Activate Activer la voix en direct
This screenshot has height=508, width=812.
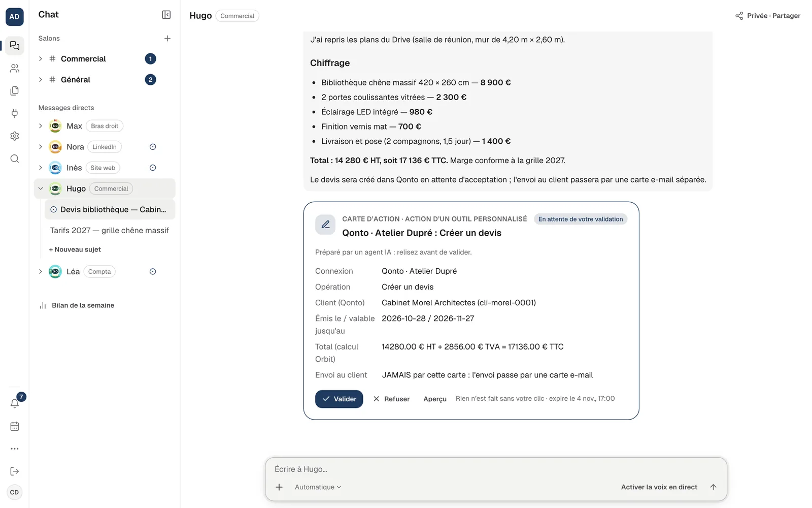pos(659,487)
